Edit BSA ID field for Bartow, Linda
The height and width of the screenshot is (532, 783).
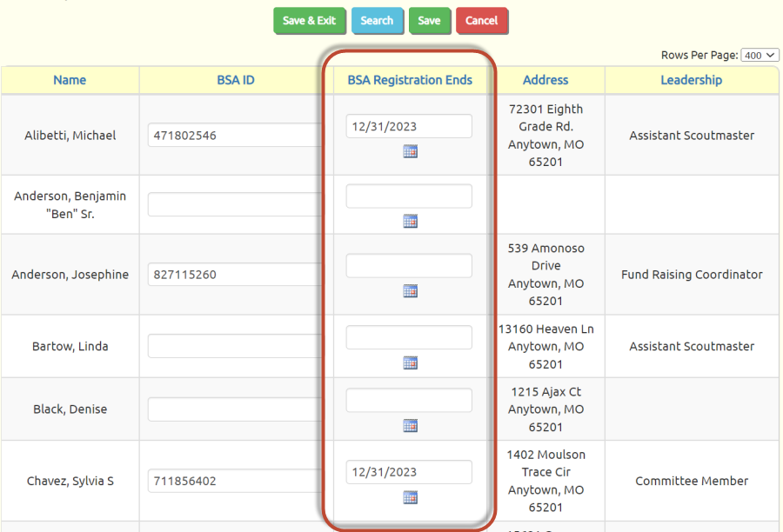pyautogui.click(x=235, y=346)
